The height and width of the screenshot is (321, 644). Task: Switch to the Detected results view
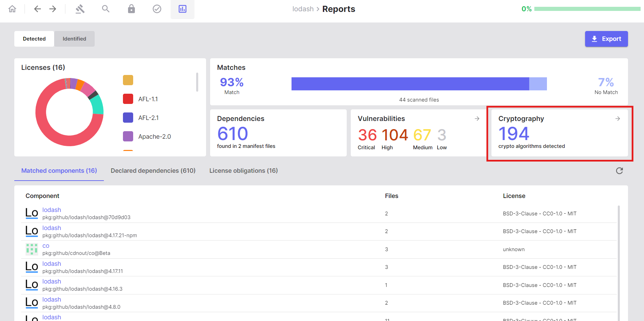tap(34, 39)
